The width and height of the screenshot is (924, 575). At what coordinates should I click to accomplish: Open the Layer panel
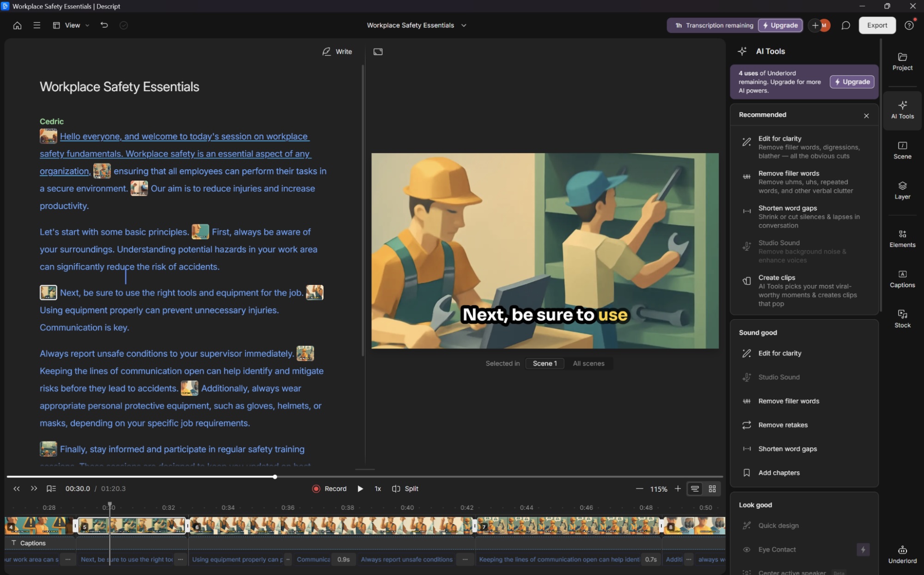[902, 190]
